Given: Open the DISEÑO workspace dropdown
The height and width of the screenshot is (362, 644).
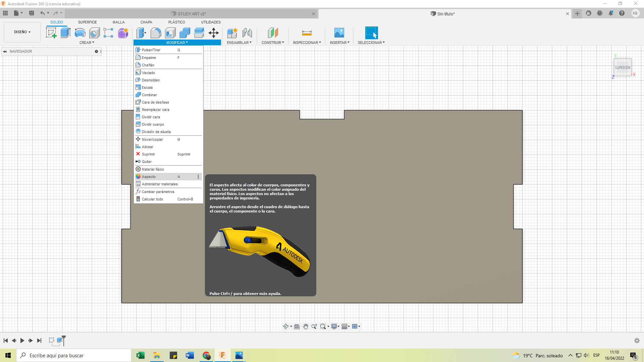Looking at the screenshot, I should click(22, 32).
